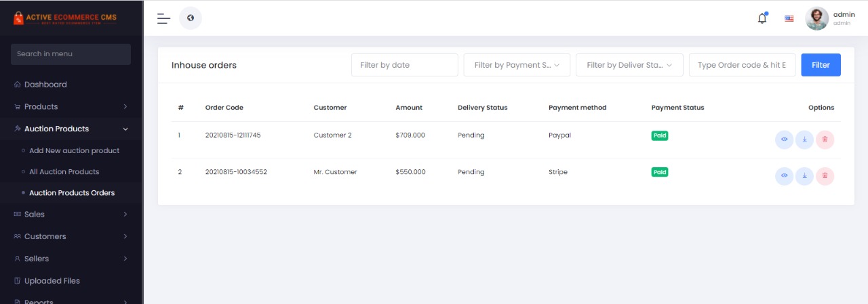Open the globe browse website icon
This screenshot has height=304, width=868.
[191, 18]
